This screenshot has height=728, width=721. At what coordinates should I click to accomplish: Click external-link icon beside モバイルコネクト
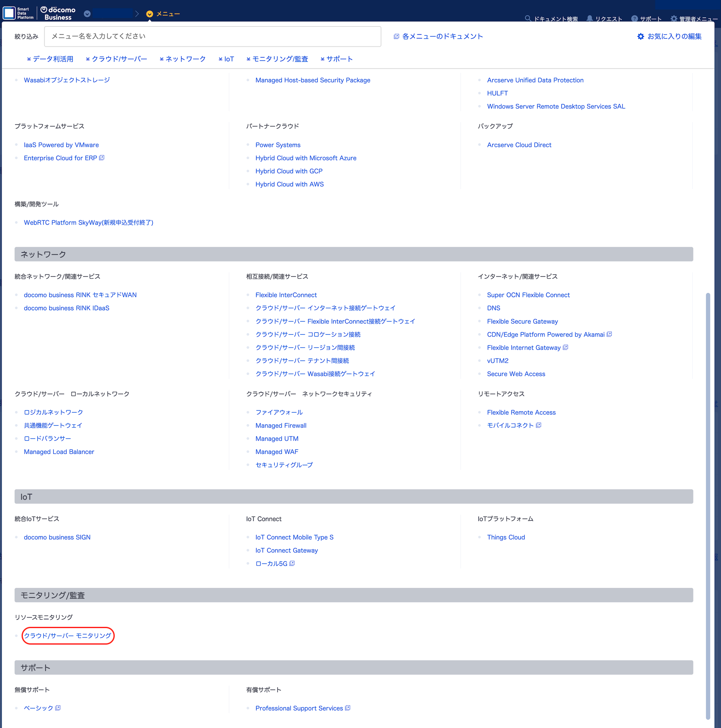pyautogui.click(x=539, y=425)
